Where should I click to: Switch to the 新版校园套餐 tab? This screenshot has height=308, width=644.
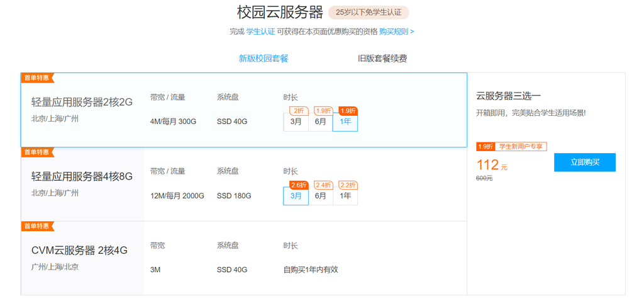(x=264, y=59)
